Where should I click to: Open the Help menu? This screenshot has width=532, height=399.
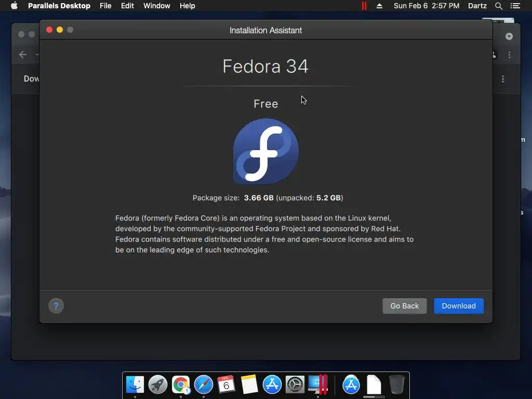coord(187,6)
